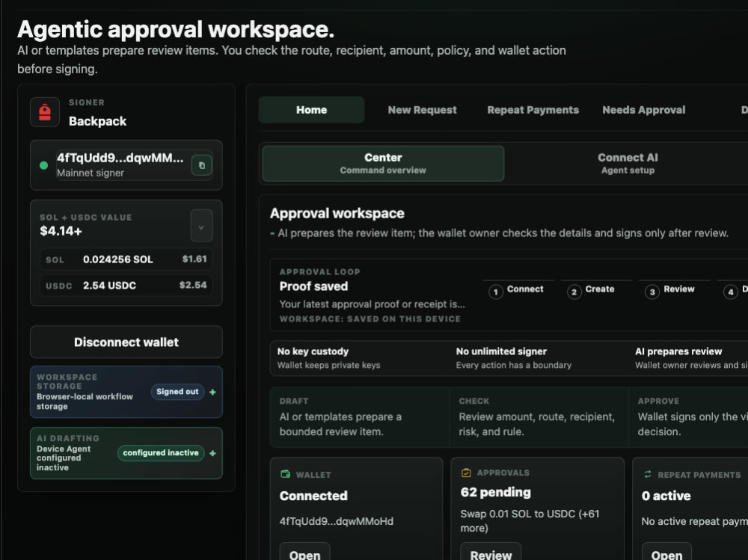The height and width of the screenshot is (560, 748).
Task: Click the 62 pending text
Action: (x=496, y=492)
